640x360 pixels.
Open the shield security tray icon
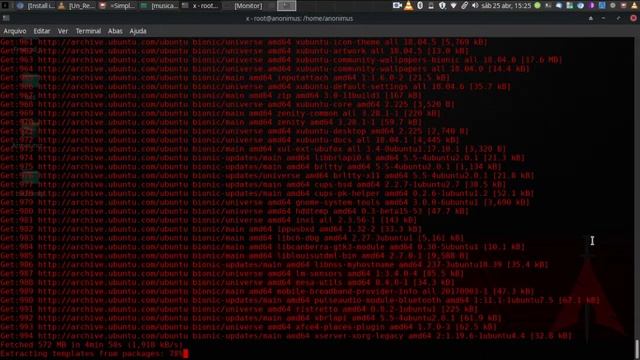tap(442, 5)
